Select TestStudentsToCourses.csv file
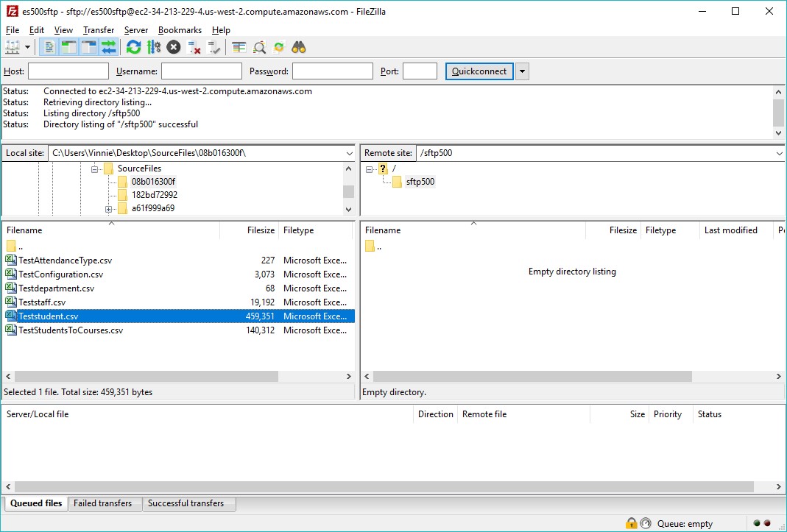The height and width of the screenshot is (532, 787). coord(178,330)
